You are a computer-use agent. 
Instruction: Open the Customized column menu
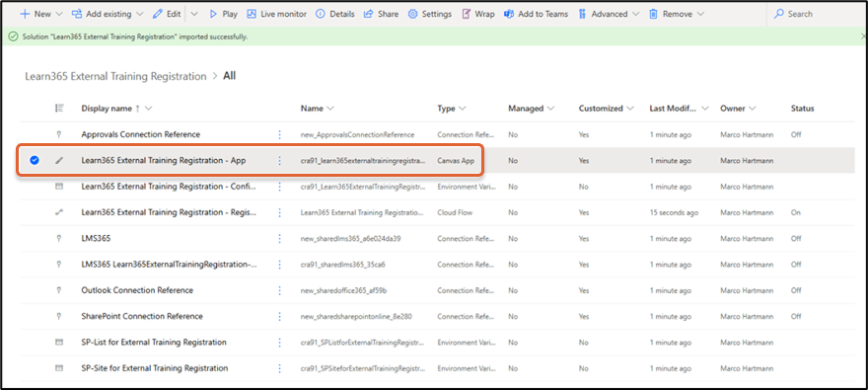607,109
